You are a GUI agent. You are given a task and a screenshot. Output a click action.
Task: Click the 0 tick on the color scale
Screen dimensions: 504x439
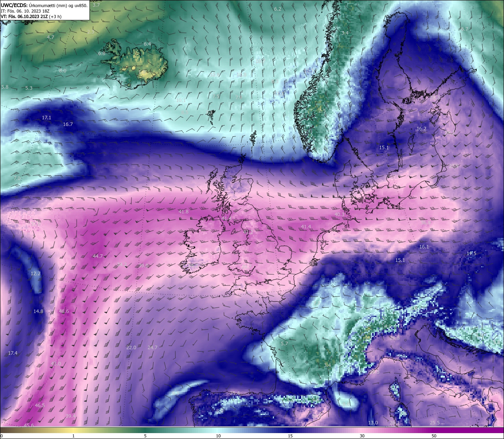pos(2,436)
